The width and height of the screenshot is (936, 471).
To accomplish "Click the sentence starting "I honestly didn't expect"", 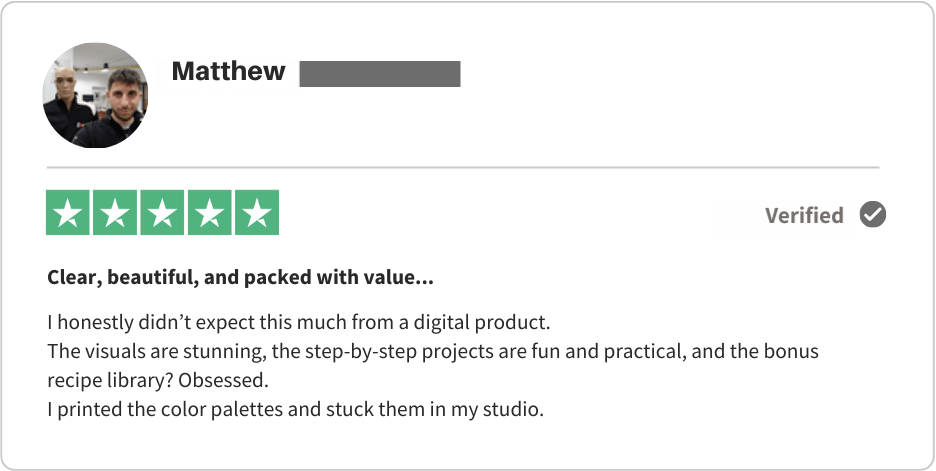I will pos(299,324).
